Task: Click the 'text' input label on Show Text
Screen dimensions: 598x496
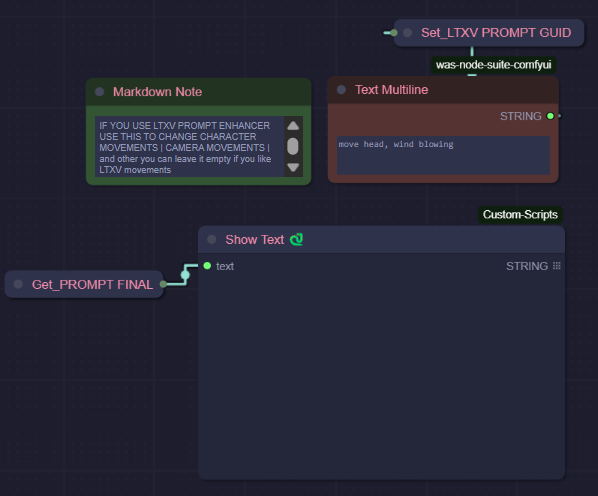Action: 225,266
